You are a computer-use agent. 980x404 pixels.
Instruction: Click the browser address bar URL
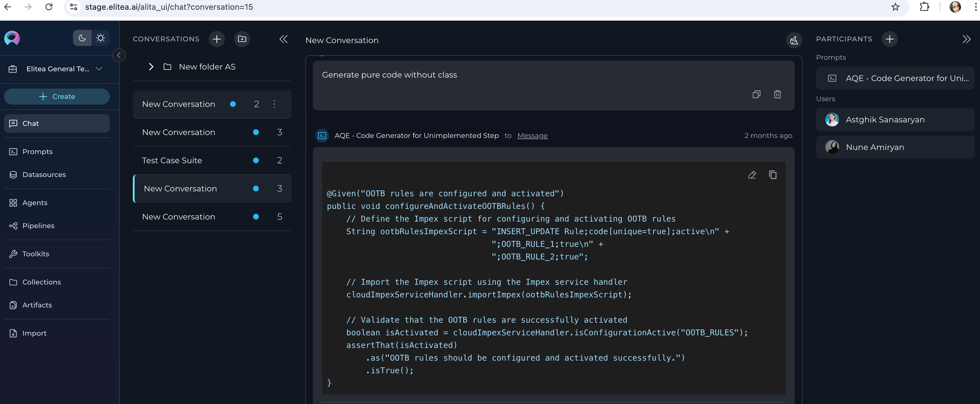tap(169, 7)
